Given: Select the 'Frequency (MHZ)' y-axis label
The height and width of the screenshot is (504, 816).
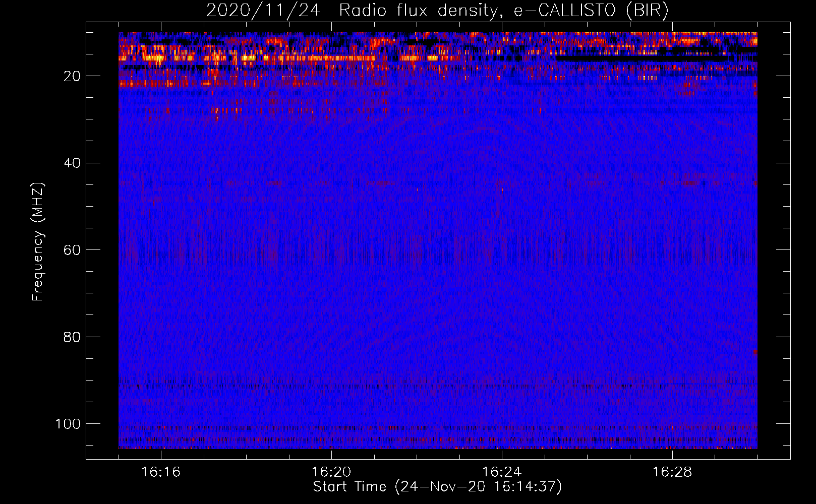Looking at the screenshot, I should [x=38, y=242].
